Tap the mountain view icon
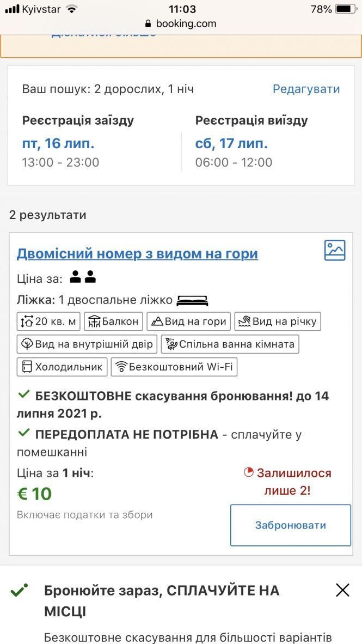Image resolution: width=362 pixels, height=644 pixels. (x=157, y=322)
